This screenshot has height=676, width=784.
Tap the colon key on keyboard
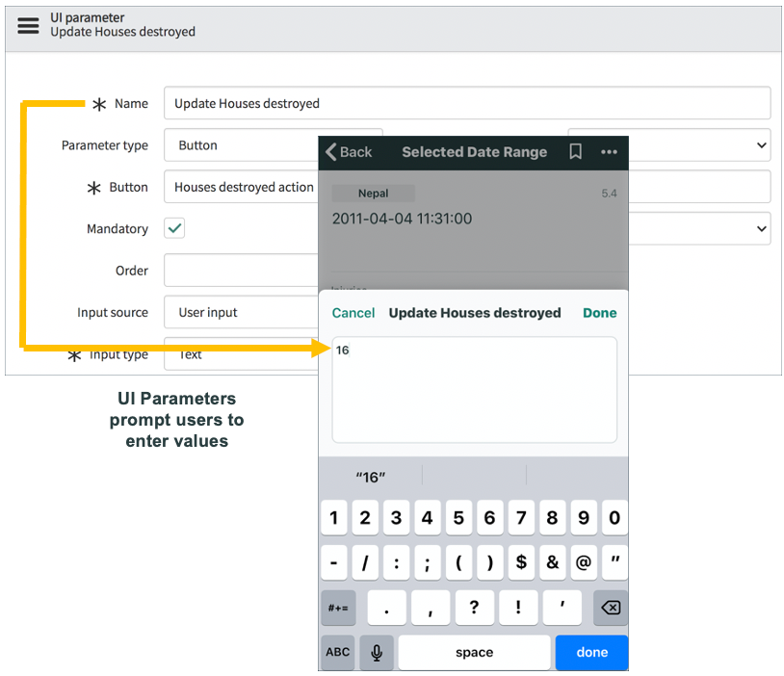397,562
